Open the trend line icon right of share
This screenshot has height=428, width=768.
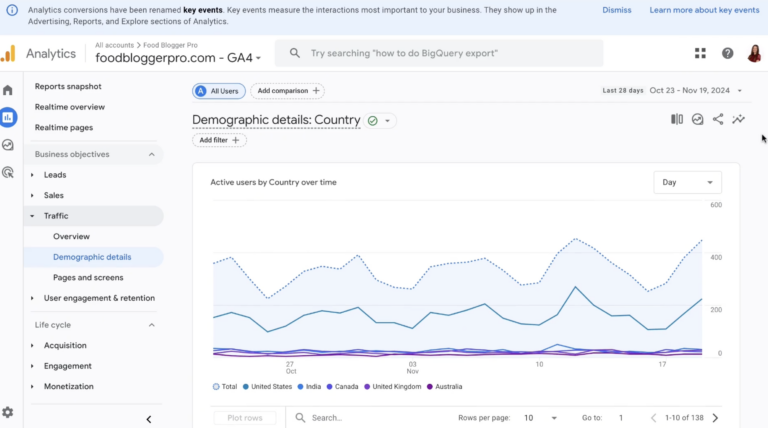pos(739,119)
